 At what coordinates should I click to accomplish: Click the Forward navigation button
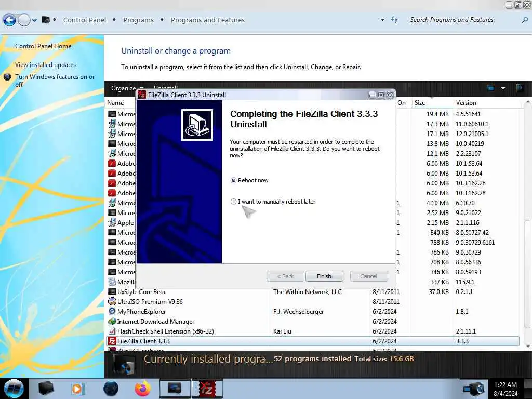24,20
